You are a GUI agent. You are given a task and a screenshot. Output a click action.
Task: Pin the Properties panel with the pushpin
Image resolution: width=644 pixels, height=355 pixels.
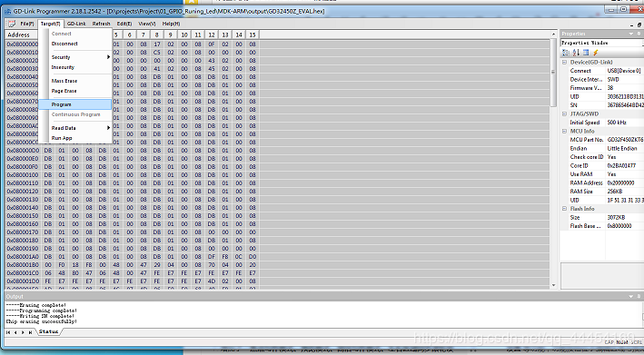click(x=639, y=34)
